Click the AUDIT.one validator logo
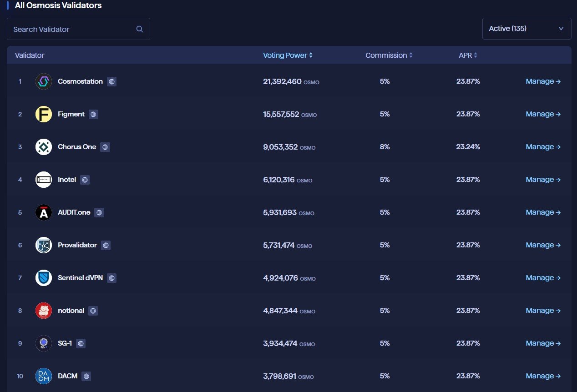Screen dimensions: 577x392 (x=44, y=212)
